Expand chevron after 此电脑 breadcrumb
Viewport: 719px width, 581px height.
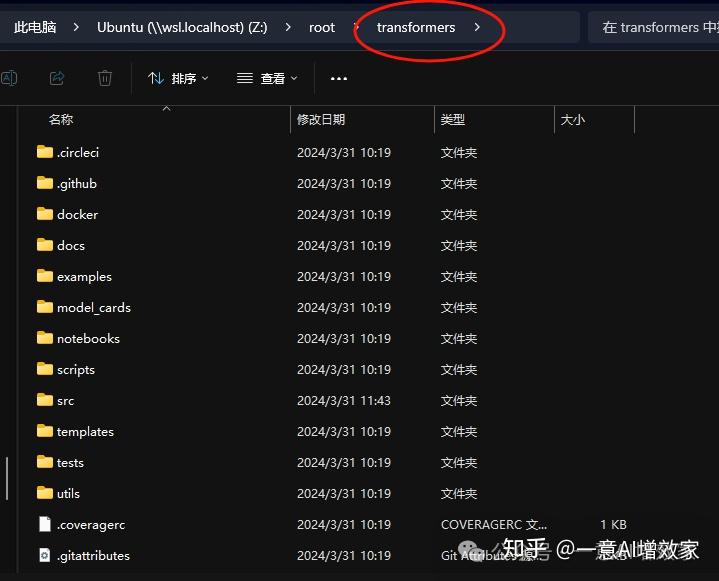[x=76, y=28]
